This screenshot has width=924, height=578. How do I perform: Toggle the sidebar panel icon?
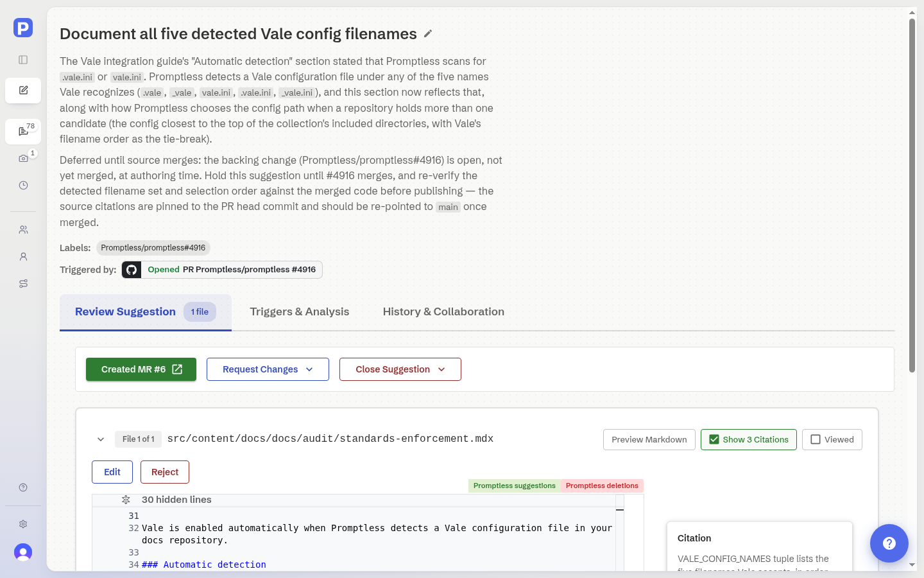point(23,60)
